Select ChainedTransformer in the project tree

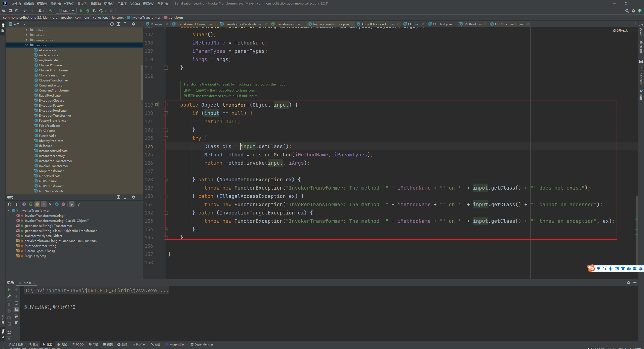coord(54,70)
